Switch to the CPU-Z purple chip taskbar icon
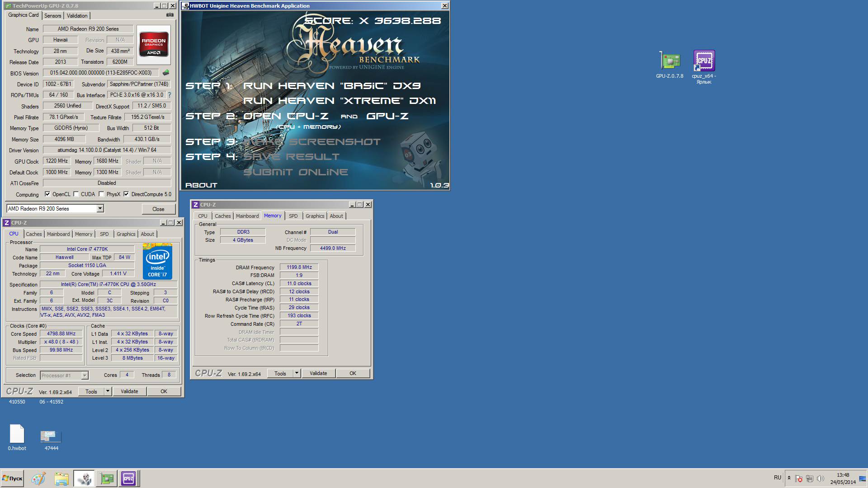This screenshot has height=488, width=868. (128, 478)
